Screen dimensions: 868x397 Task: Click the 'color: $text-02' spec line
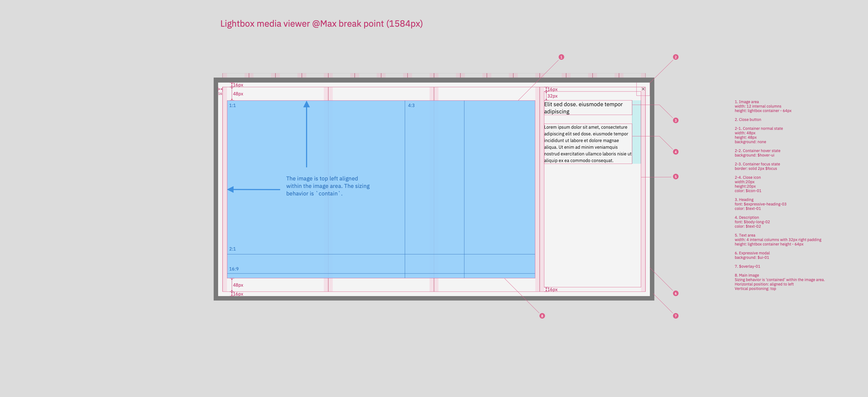coord(747,226)
